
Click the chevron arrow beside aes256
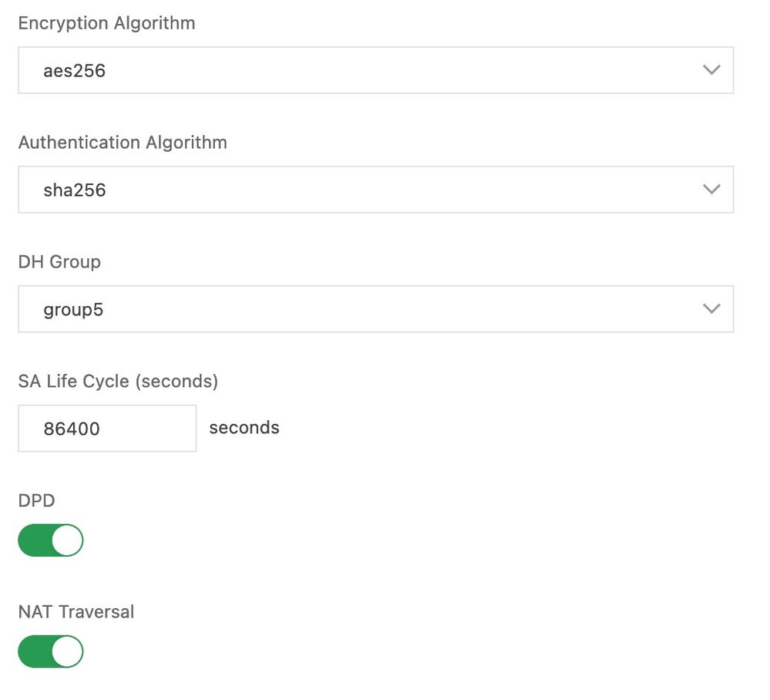click(711, 70)
